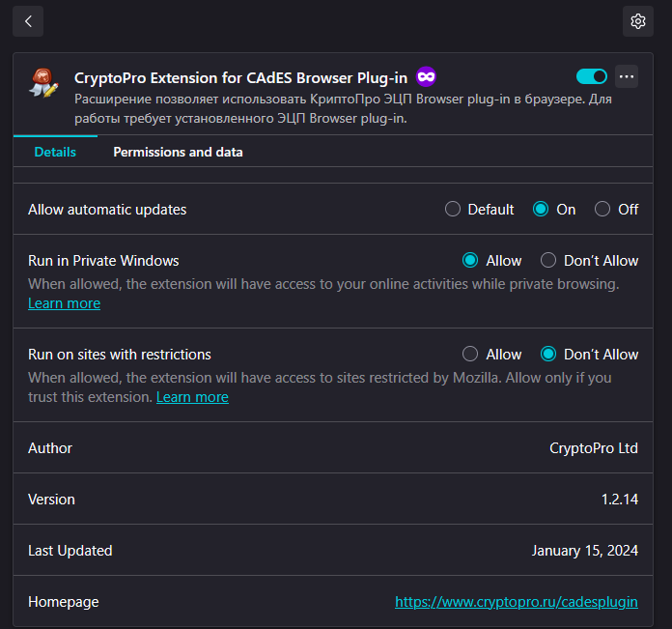Viewport: 672px width, 629px height.
Task: Click the back arrow button
Action: [28, 21]
